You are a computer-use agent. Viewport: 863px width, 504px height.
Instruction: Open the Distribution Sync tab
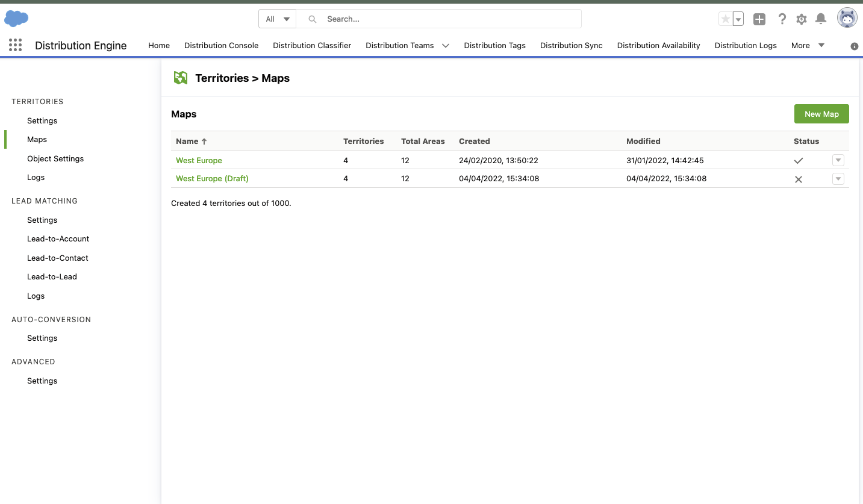[x=572, y=45]
